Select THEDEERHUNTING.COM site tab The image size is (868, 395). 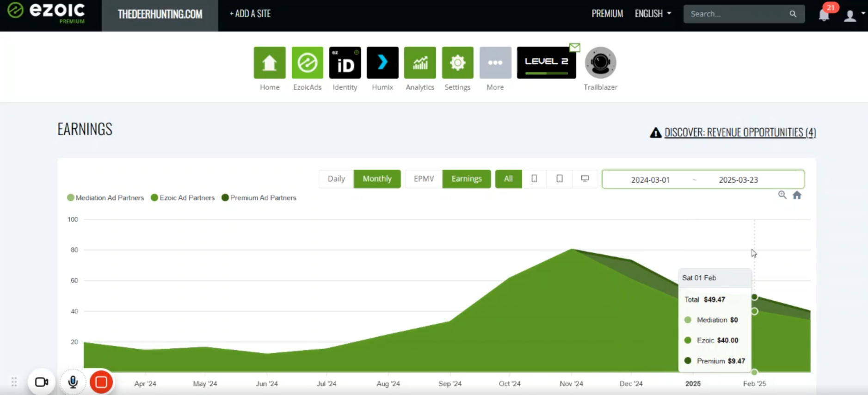coord(160,14)
